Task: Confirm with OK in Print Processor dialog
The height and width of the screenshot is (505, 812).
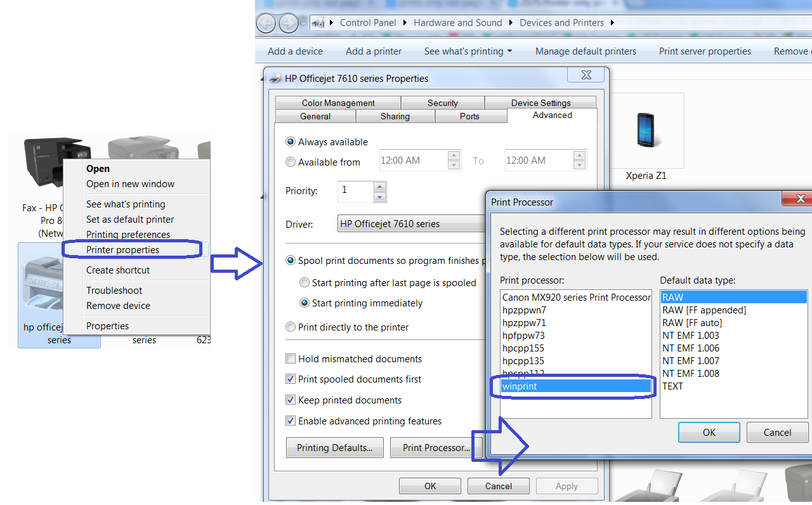Action: (x=709, y=433)
